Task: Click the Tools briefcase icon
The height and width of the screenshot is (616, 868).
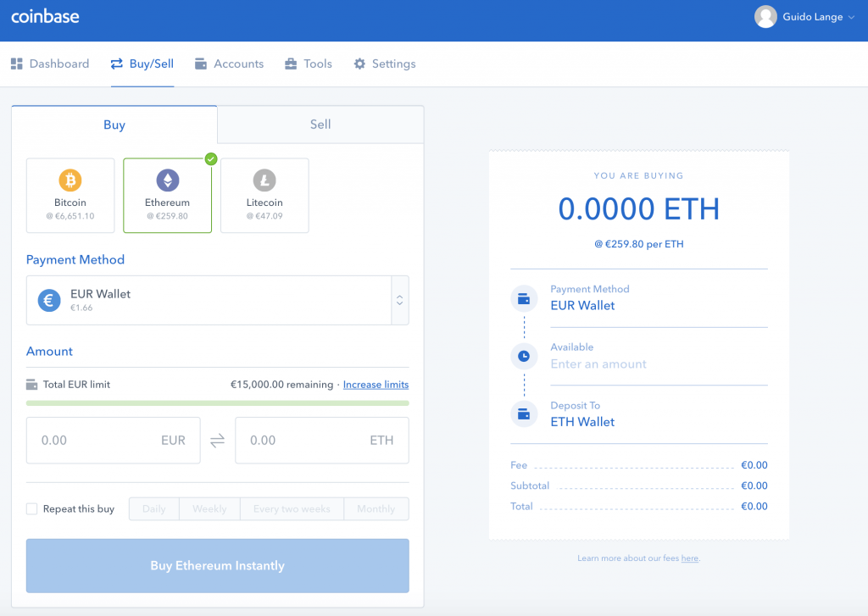Action: [x=291, y=64]
